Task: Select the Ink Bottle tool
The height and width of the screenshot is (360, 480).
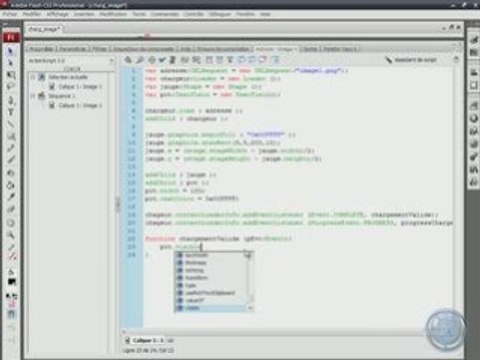Action: (x=11, y=173)
